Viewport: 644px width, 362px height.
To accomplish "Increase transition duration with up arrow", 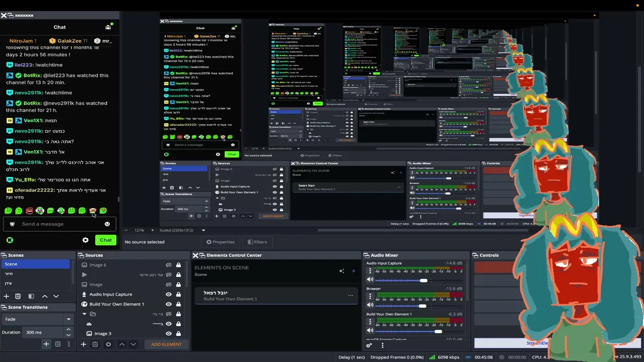I will click(68, 330).
